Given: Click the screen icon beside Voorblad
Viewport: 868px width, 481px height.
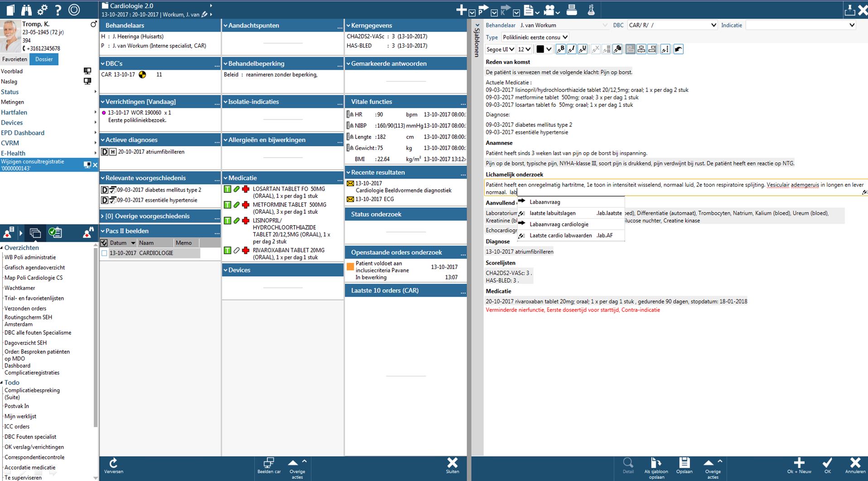Looking at the screenshot, I should pyautogui.click(x=87, y=71).
